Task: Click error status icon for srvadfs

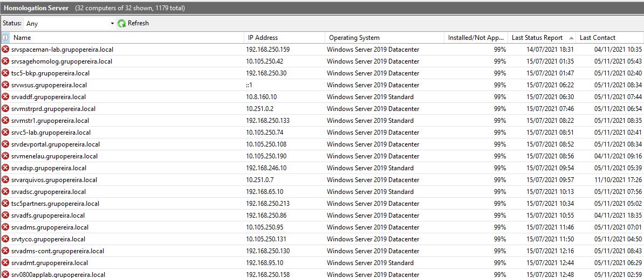Action: [5, 216]
